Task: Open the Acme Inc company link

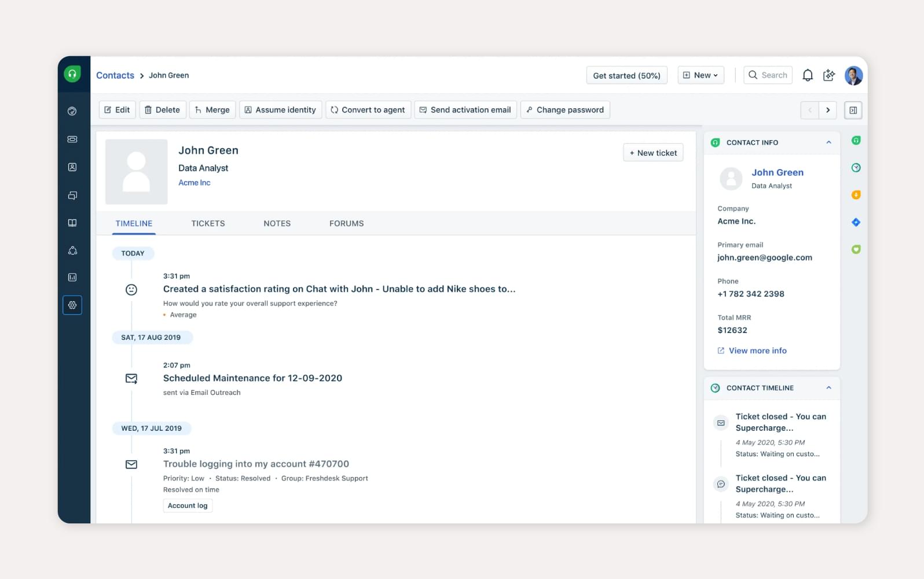Action: [195, 183]
